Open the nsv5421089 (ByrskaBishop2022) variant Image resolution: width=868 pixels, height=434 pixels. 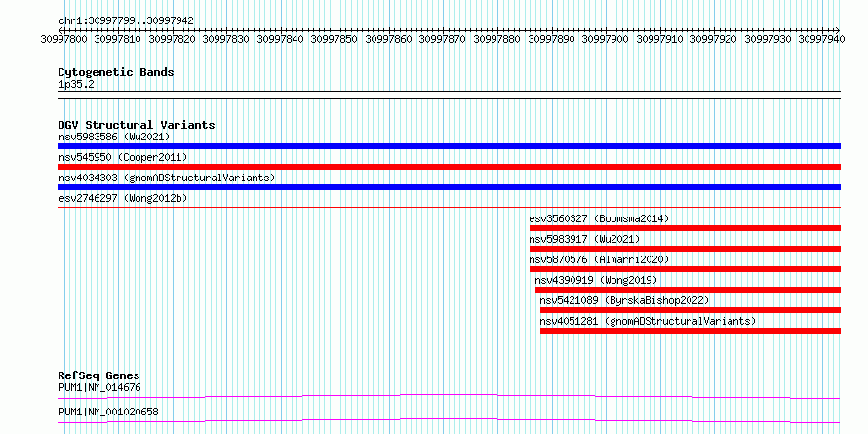coord(624,300)
